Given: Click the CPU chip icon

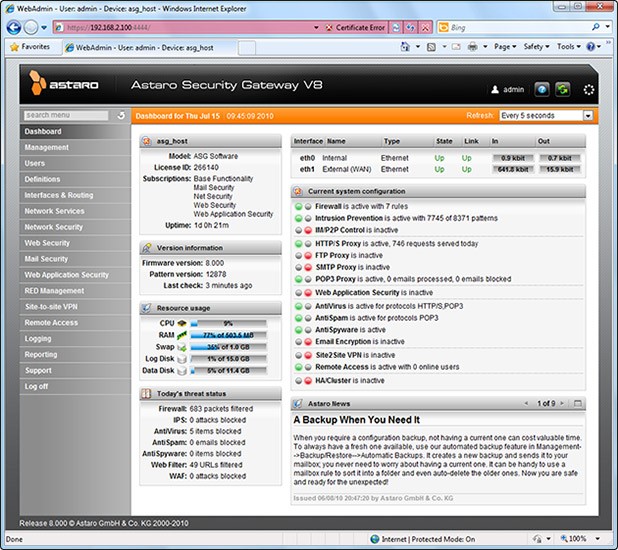Looking at the screenshot, I should pos(182,323).
